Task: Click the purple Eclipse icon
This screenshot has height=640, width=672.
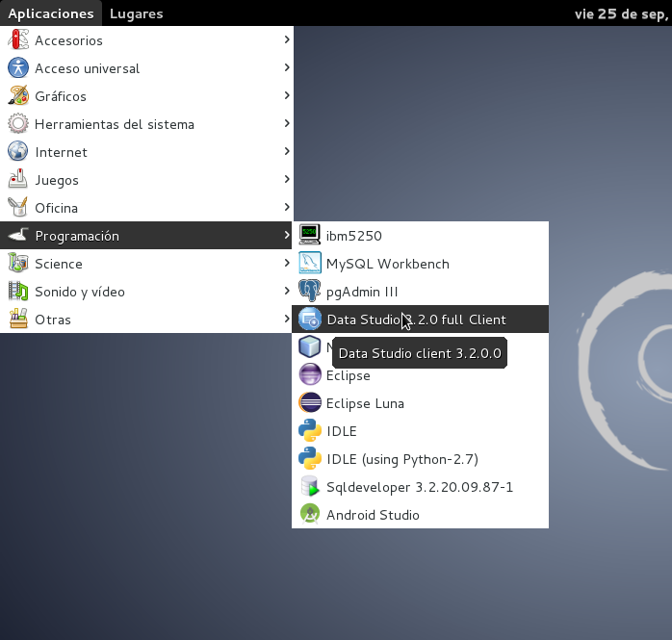Action: (x=309, y=374)
